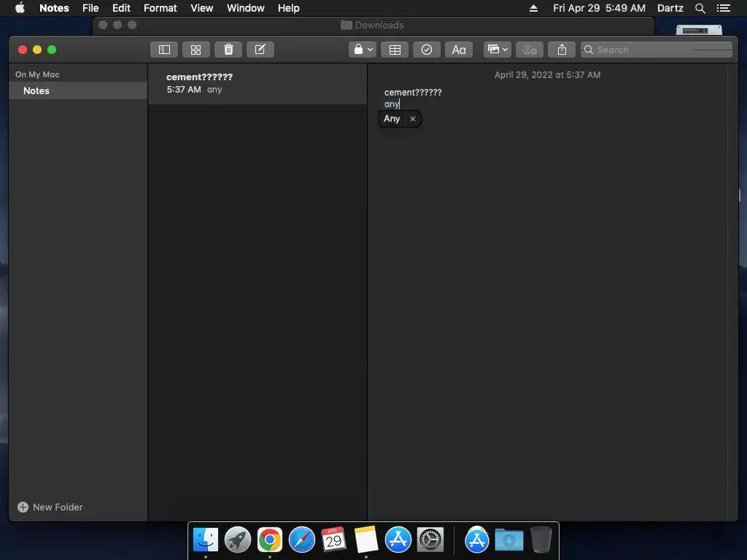Insert a table into the note
Viewport: 747px width, 560px height.
[395, 50]
